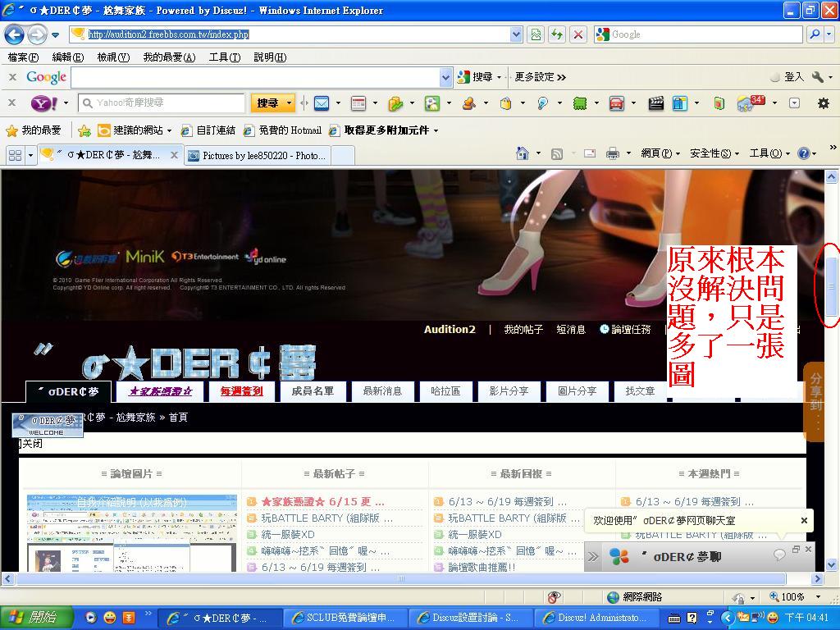Close the chat room welcome tooltip
This screenshot has height=630, width=840.
pyautogui.click(x=804, y=520)
